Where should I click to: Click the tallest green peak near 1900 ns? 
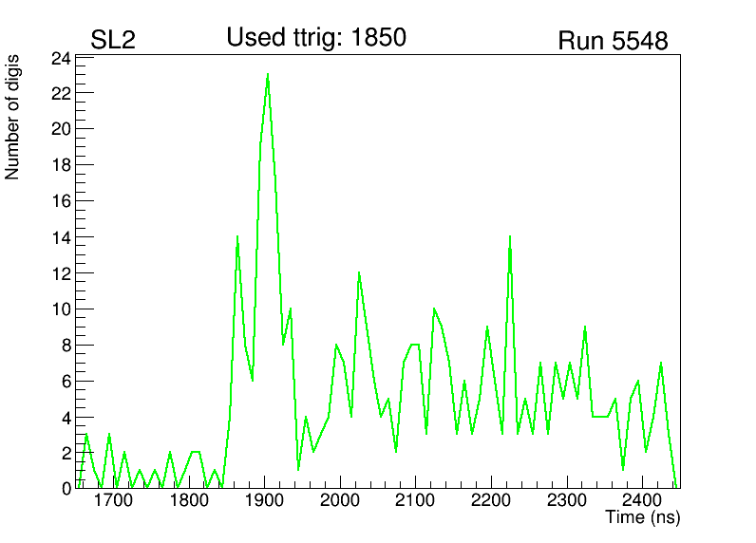tap(268, 75)
